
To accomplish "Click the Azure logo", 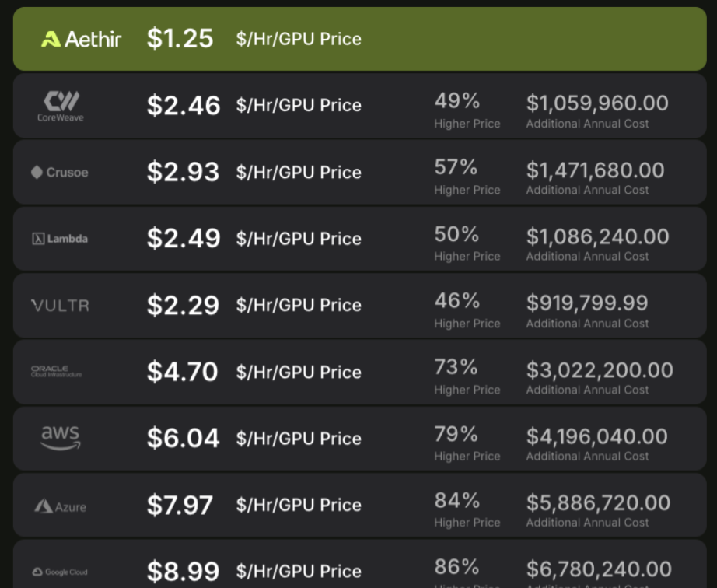I will (x=60, y=506).
